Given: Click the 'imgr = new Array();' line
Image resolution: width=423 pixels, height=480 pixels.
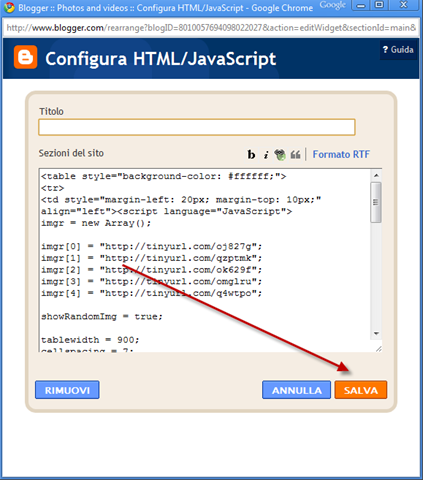Looking at the screenshot, I should tap(96, 223).
